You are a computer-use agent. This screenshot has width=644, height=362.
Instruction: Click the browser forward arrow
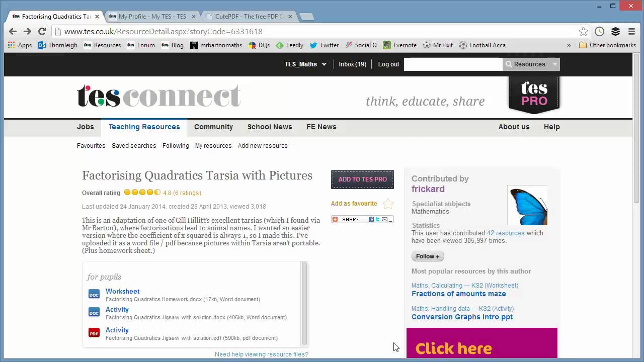[x=27, y=31]
